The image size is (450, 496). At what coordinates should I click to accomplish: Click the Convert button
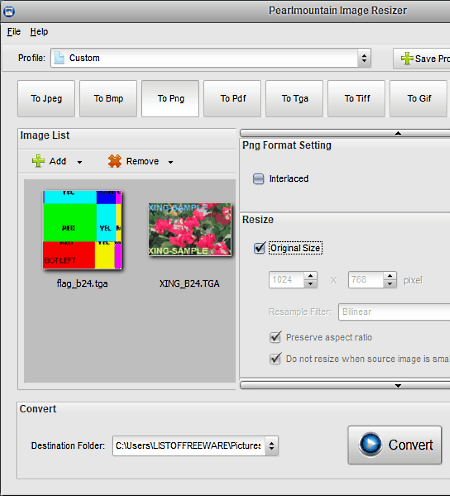[x=395, y=445]
